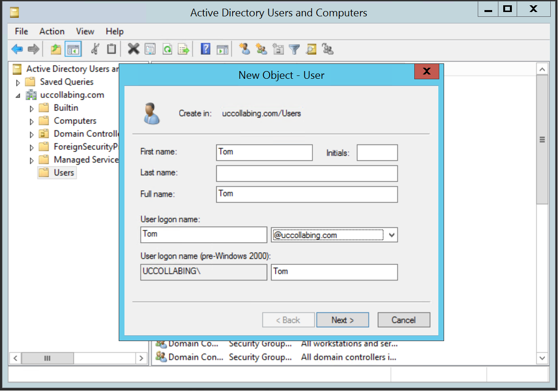Click the Up one level folder icon

tap(56, 49)
